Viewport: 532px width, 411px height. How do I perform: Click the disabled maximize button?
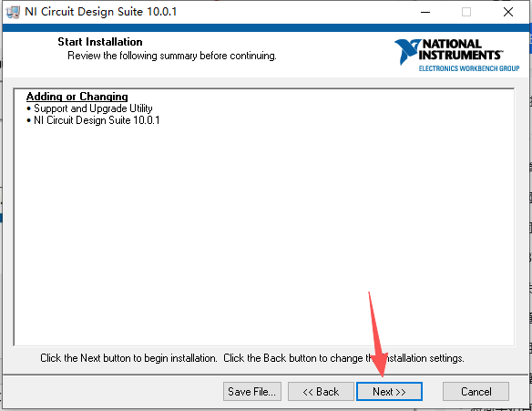pos(466,12)
